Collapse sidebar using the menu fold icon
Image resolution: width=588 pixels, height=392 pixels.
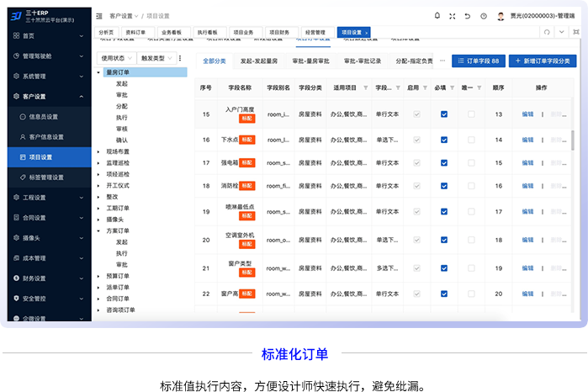tap(100, 15)
